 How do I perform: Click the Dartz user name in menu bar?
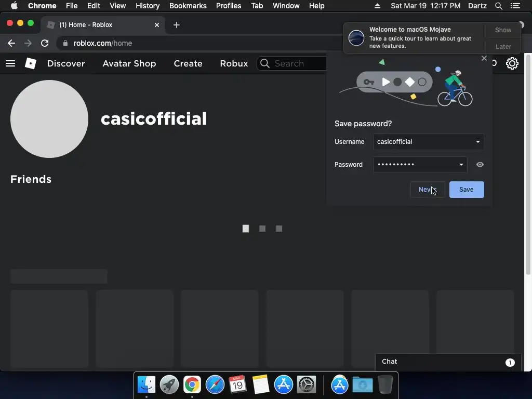[477, 6]
